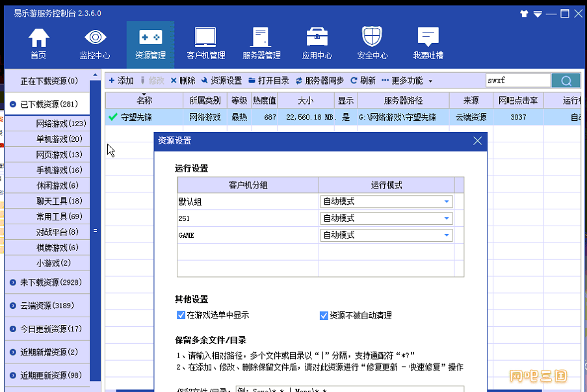Select 正在下载资源(0) in sidebar
Viewport: 587px width, 392px height.
pos(47,81)
